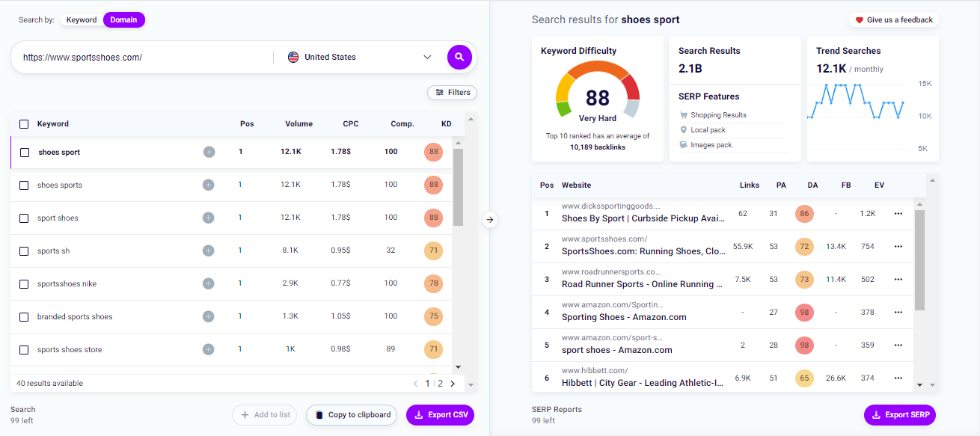Check the "branded sports shoes" checkbox
Screen dimensions: 980x436
click(x=23, y=316)
